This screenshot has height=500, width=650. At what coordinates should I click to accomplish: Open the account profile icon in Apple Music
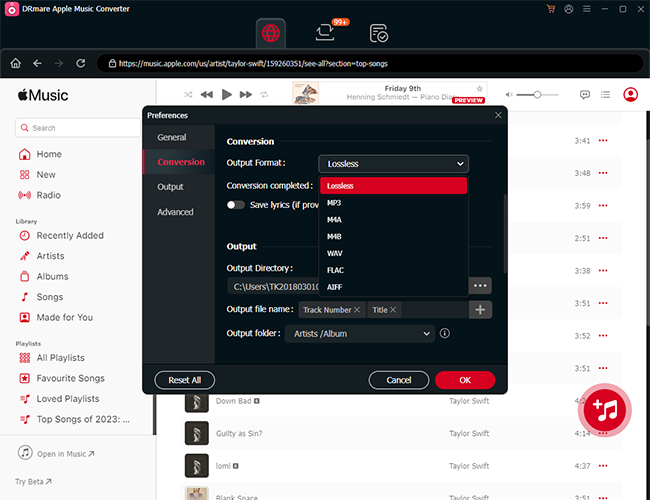630,94
